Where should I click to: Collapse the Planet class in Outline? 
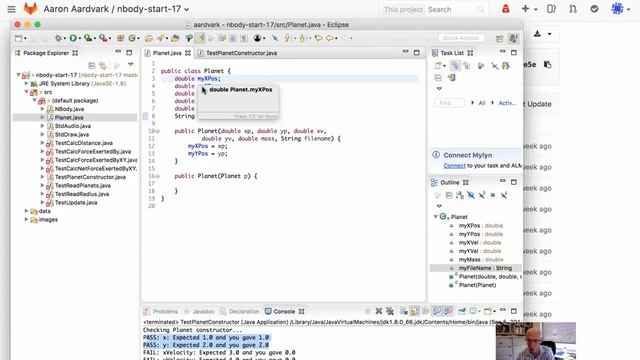(436, 217)
